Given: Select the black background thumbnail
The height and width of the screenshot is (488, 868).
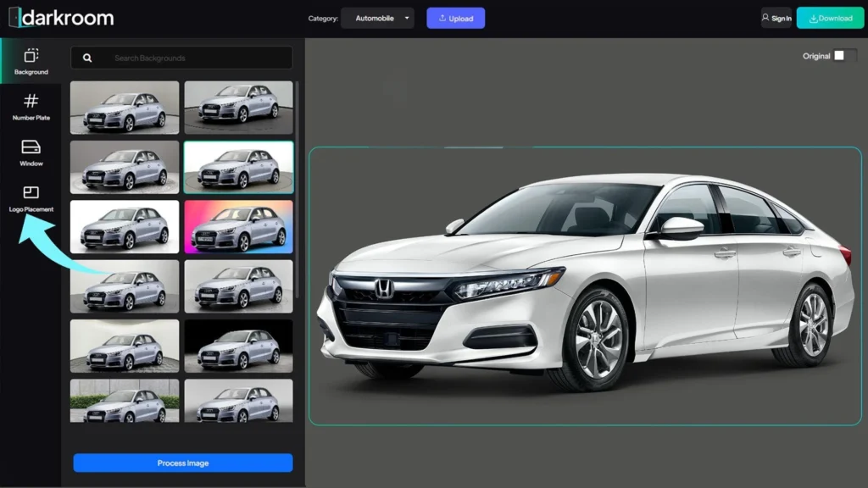Looking at the screenshot, I should pos(238,346).
